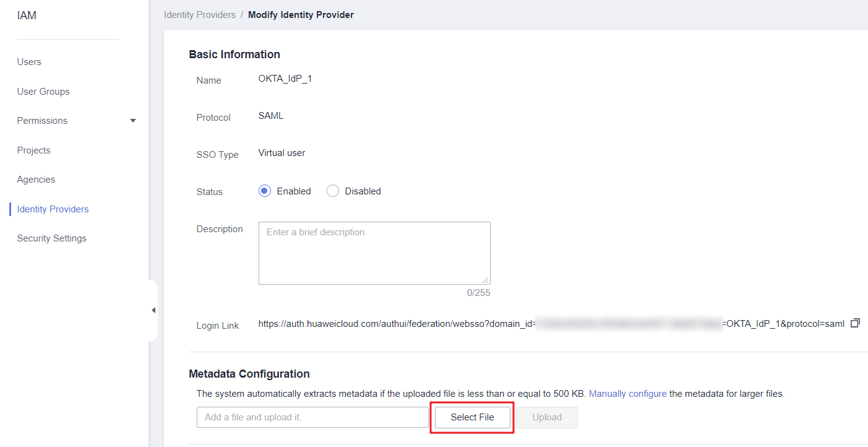Collapse the sidebar with the arrow handle
This screenshot has width=868, height=447.
tap(153, 310)
